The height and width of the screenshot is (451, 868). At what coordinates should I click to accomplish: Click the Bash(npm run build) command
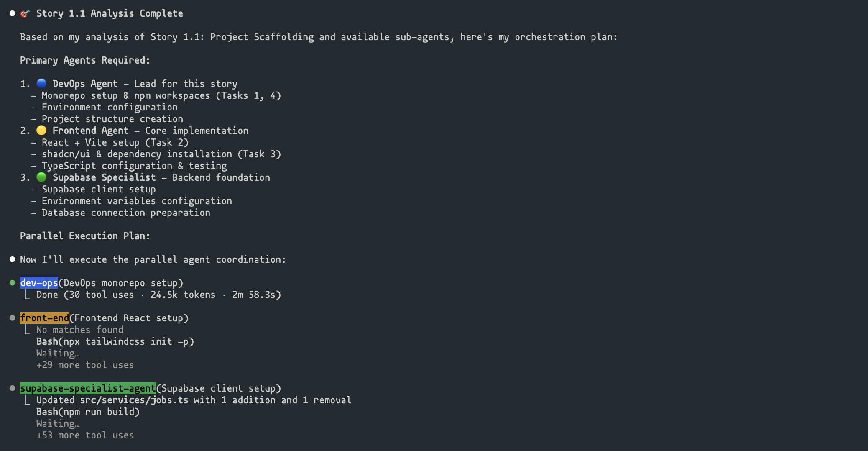coord(88,412)
